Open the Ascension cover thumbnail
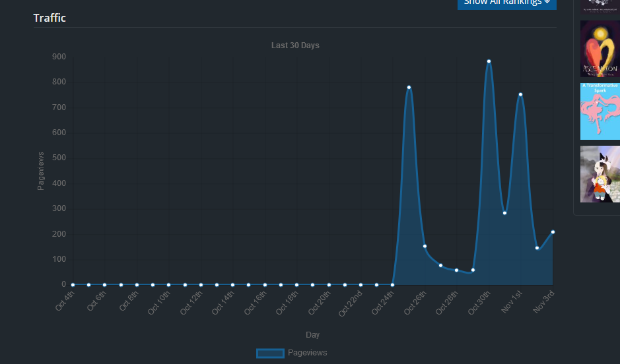 pyautogui.click(x=600, y=49)
